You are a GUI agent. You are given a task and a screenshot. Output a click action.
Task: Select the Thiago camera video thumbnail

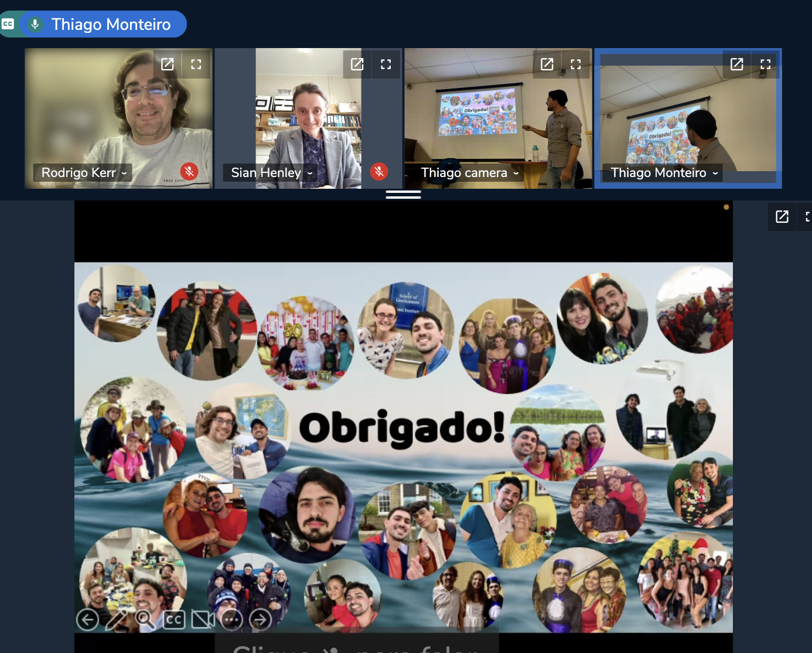click(x=498, y=118)
